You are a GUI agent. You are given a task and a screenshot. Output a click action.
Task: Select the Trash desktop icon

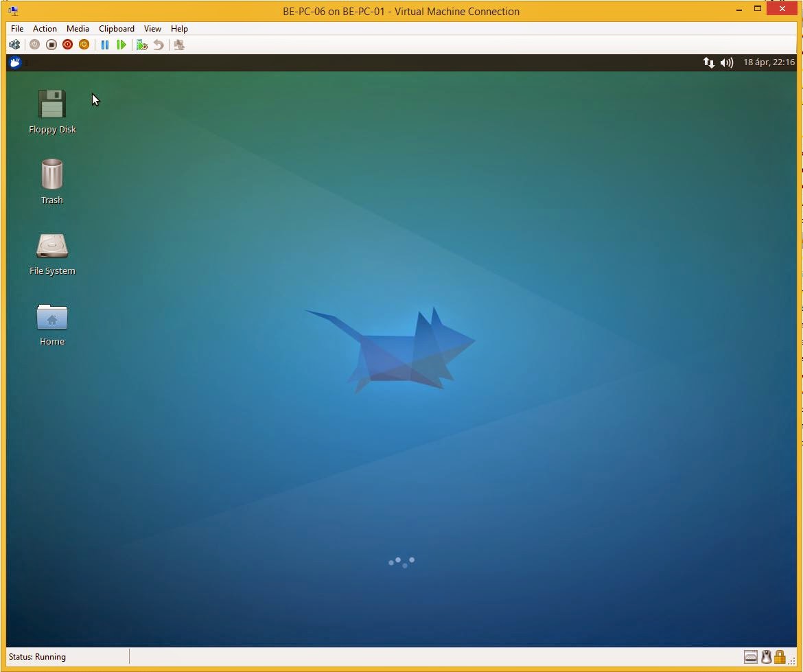tap(51, 182)
